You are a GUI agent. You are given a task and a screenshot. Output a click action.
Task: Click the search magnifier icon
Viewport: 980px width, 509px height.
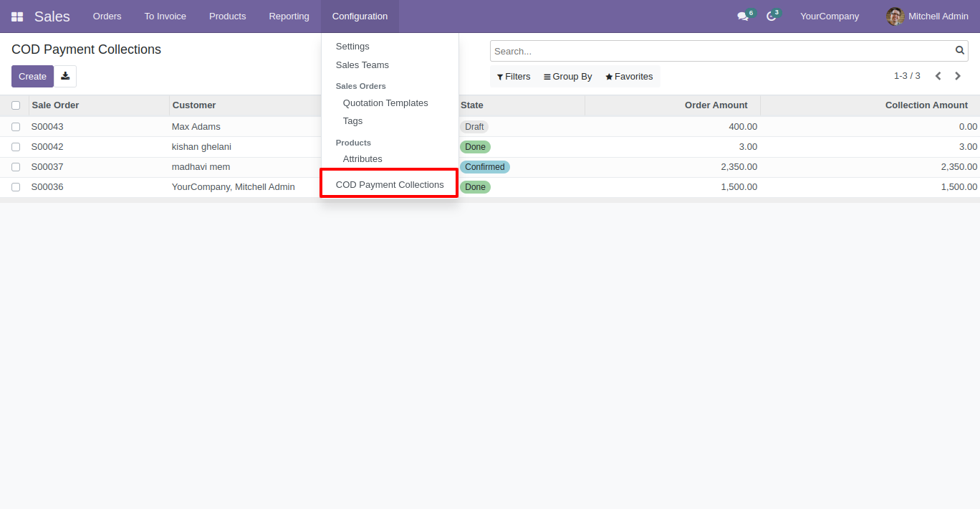tap(960, 51)
